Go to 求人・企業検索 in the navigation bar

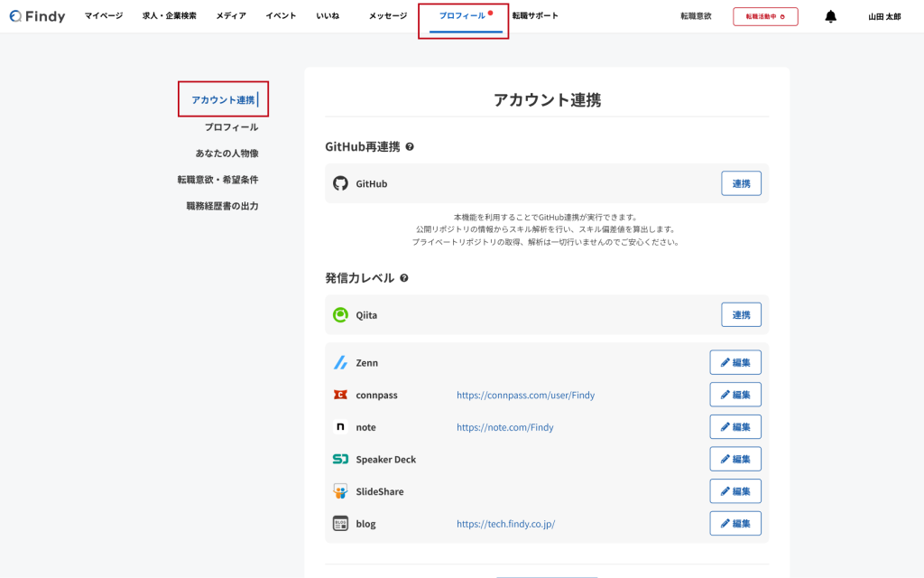(x=169, y=16)
